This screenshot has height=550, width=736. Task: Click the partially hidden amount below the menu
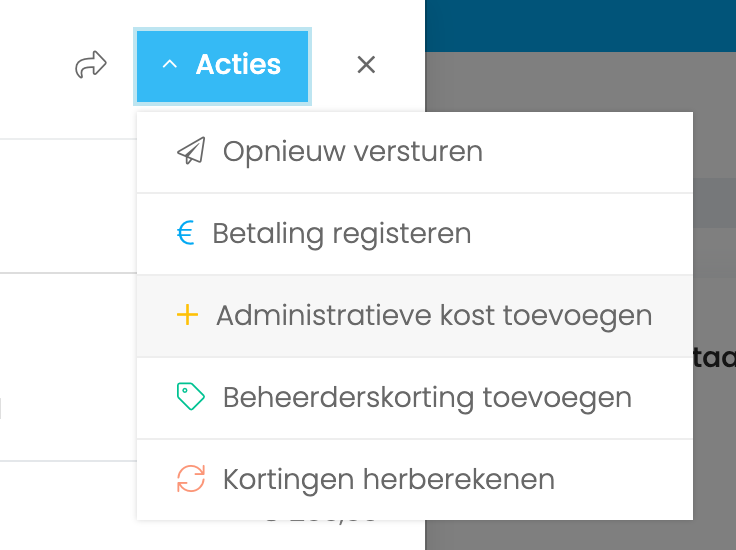coord(322,521)
